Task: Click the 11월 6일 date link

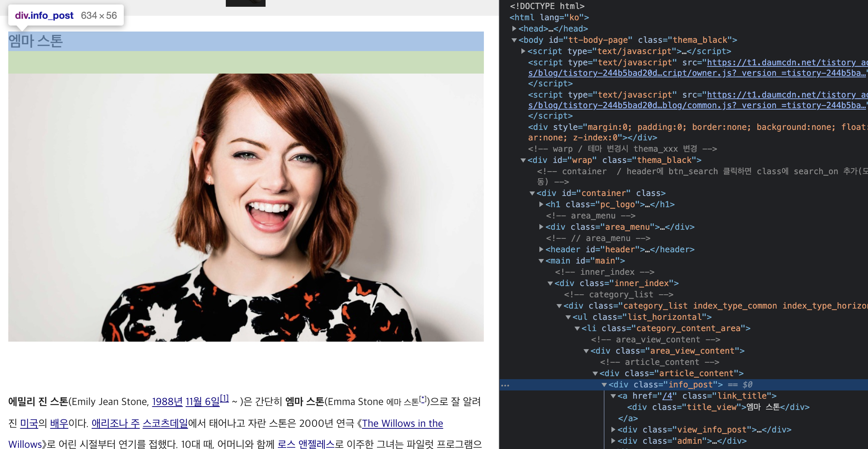Action: pos(203,402)
